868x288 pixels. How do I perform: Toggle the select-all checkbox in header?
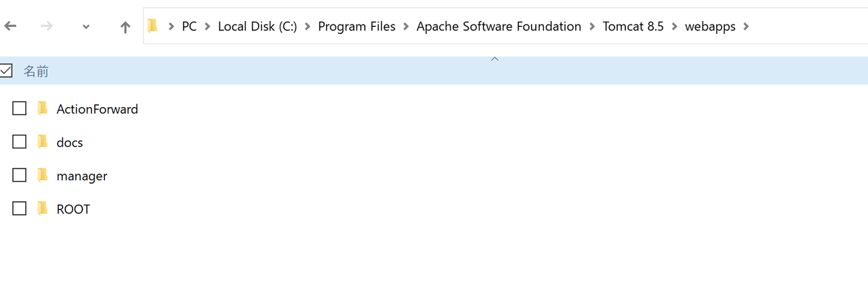point(7,71)
